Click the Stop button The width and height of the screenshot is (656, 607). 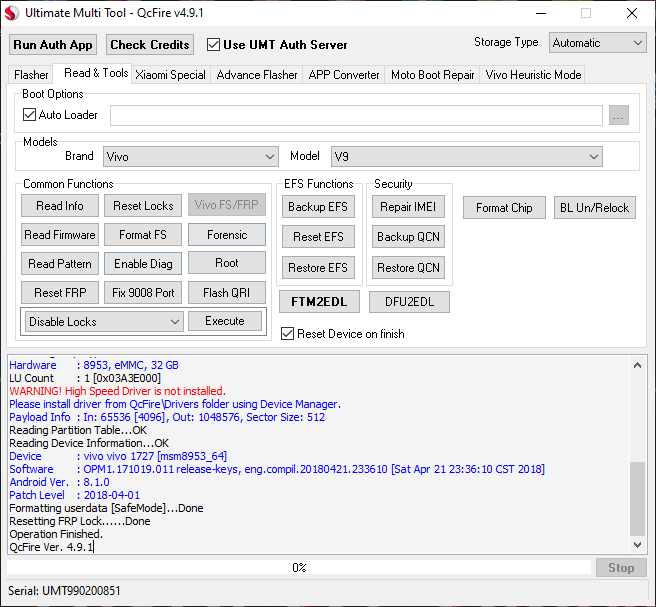click(621, 568)
